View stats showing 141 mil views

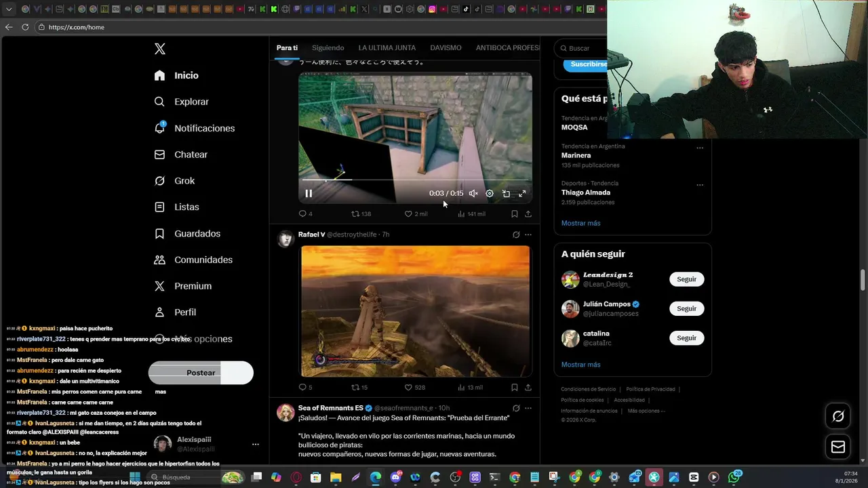tap(471, 213)
